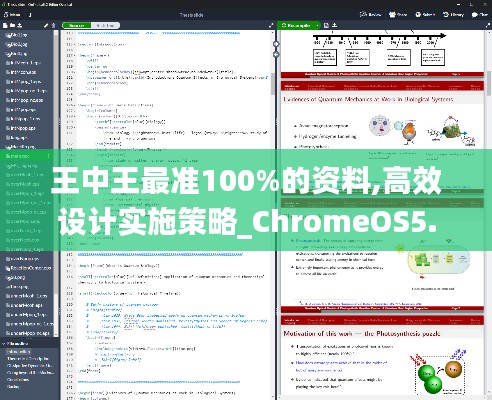
Task: Switch to Source editor mode
Action: 76,25
